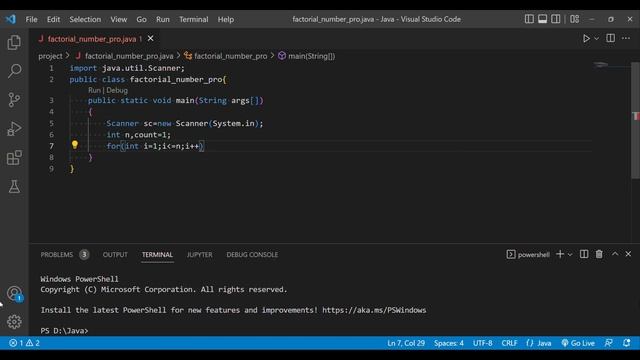Run the Java file with play button

click(x=586, y=38)
